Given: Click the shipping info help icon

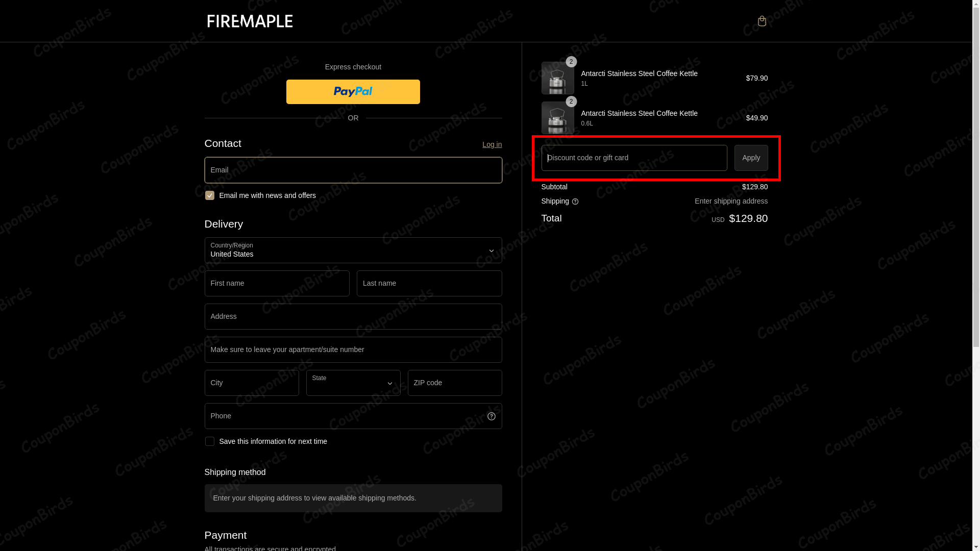Looking at the screenshot, I should [x=575, y=202].
